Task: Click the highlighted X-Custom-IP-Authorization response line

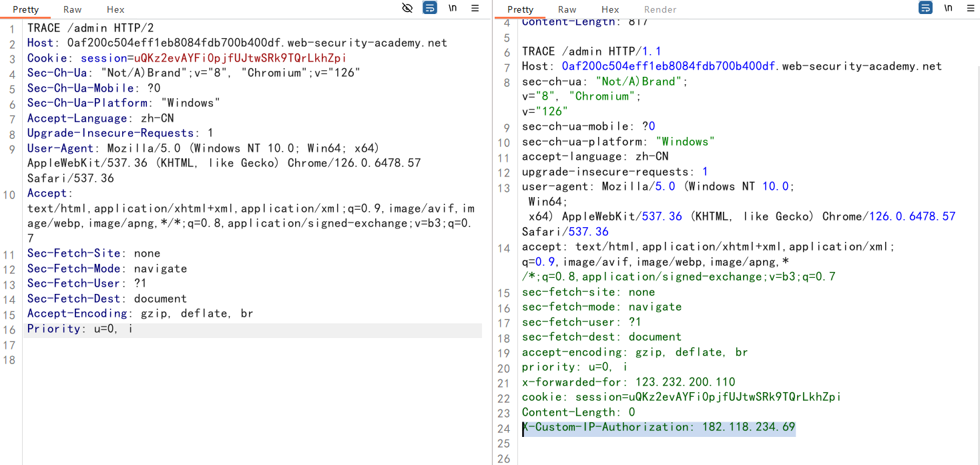Action: 658,427
